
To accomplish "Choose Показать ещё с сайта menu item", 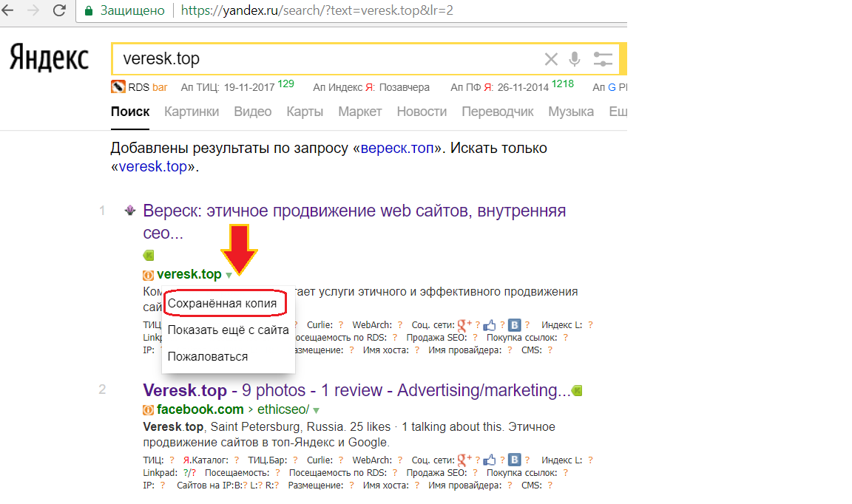I will click(228, 330).
